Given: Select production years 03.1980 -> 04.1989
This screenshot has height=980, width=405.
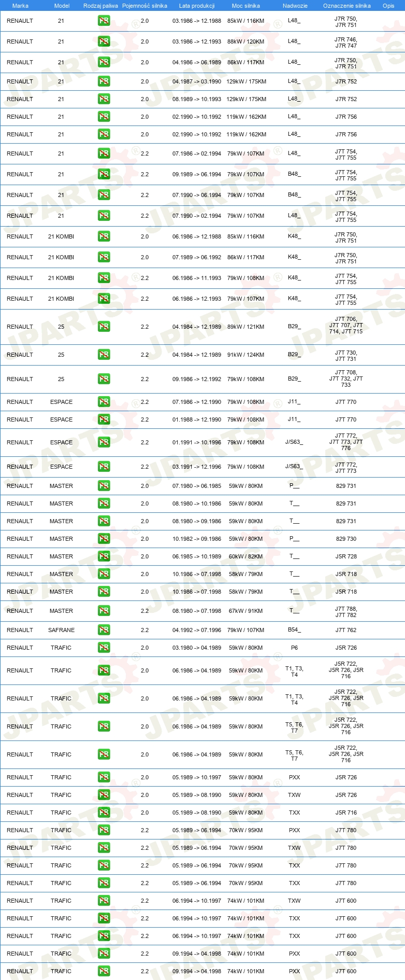Looking at the screenshot, I should (x=197, y=648).
